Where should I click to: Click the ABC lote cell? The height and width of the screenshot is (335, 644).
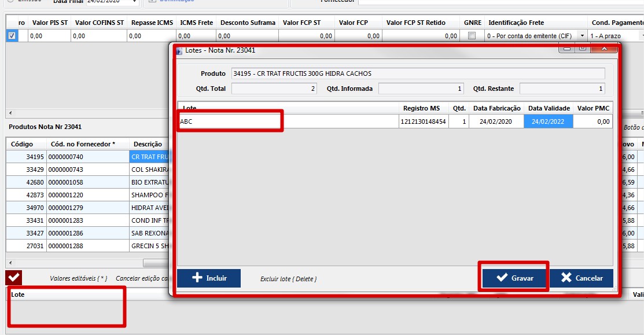[230, 122]
